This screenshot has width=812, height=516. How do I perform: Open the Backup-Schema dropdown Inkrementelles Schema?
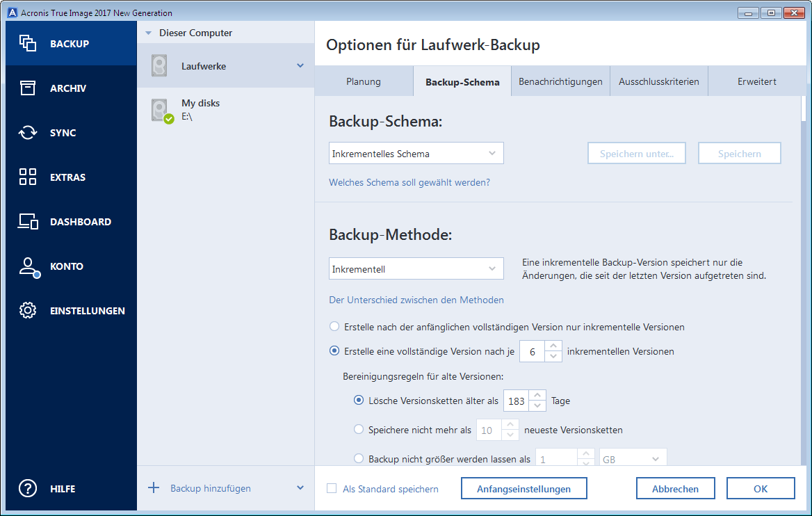pyautogui.click(x=416, y=154)
